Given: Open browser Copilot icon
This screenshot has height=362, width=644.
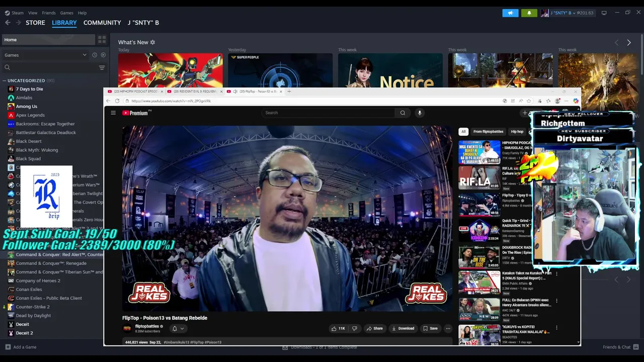Looking at the screenshot, I should [576, 101].
